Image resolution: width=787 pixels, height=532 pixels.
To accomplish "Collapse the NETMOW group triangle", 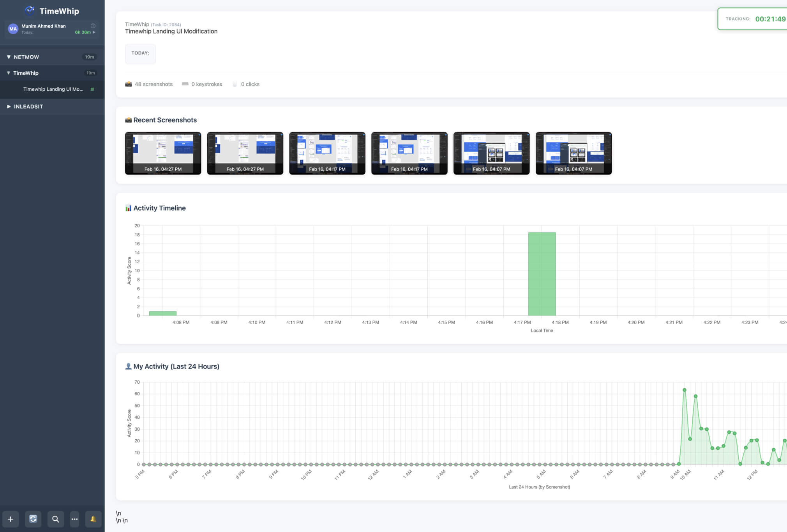I will [9, 57].
